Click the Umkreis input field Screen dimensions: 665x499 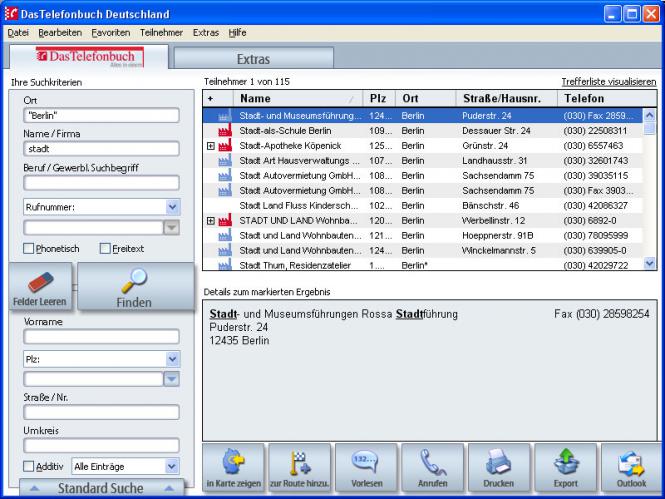(101, 446)
